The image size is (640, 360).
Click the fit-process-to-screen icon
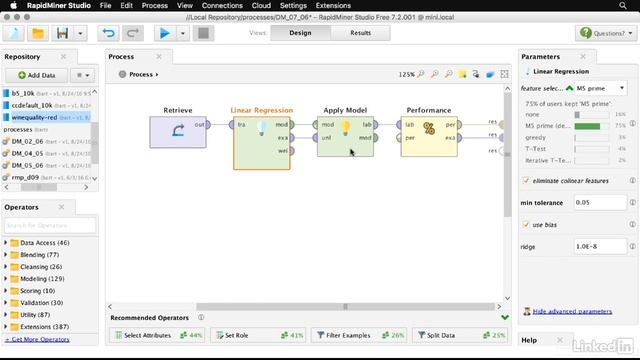[x=504, y=74]
